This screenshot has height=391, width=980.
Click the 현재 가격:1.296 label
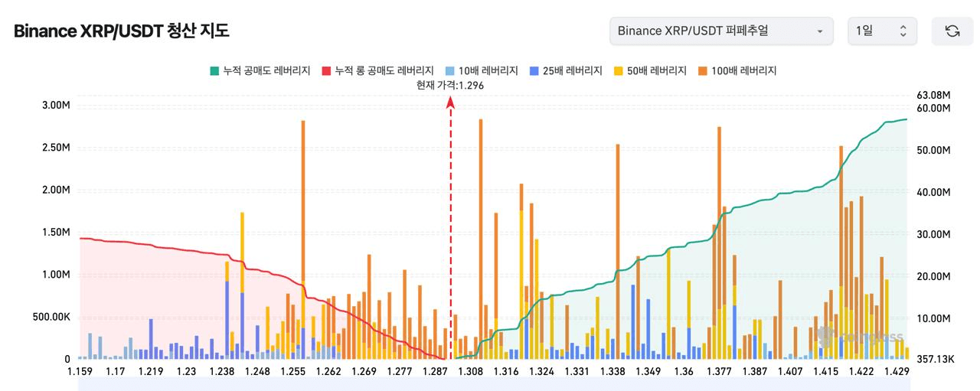449,86
